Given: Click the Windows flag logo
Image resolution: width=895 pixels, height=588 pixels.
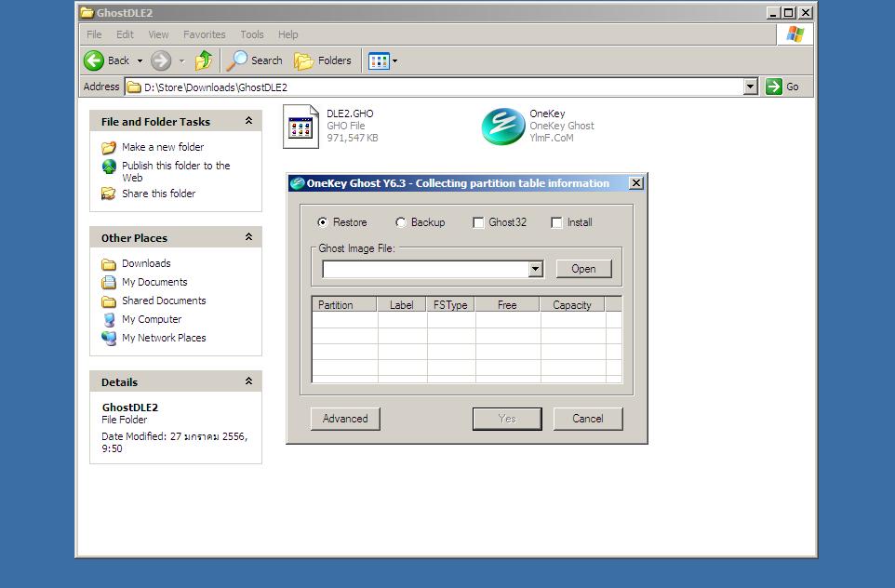Looking at the screenshot, I should coord(795,34).
